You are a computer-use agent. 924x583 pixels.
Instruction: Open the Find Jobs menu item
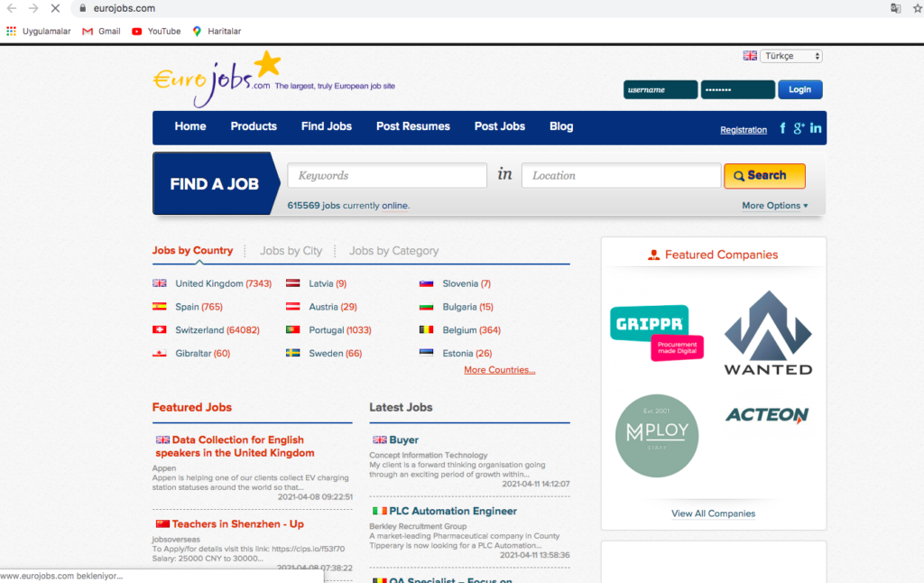pyautogui.click(x=327, y=126)
